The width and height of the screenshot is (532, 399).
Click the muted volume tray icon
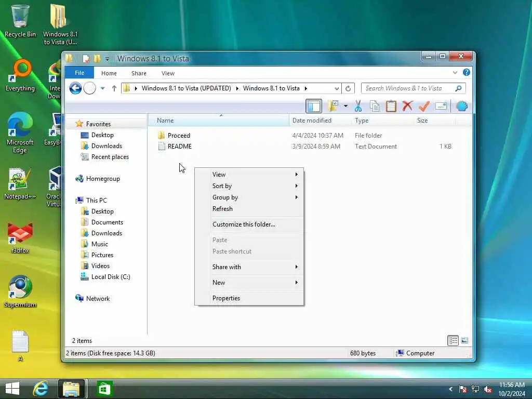tap(488, 389)
